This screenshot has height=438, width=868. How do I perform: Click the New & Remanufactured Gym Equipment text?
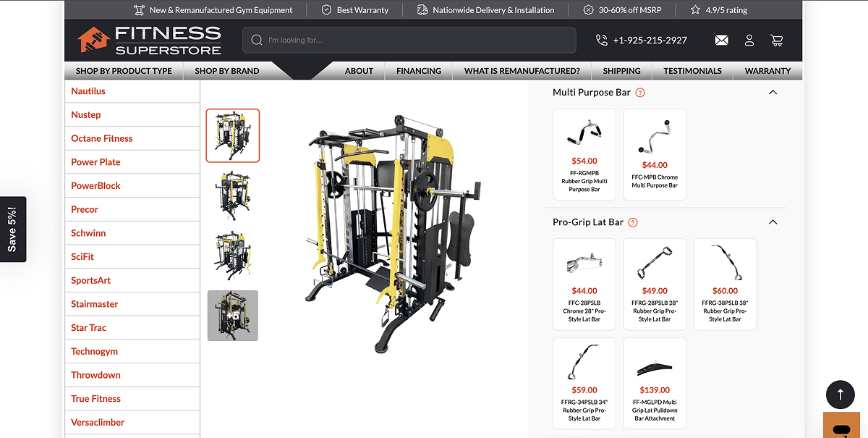(221, 10)
